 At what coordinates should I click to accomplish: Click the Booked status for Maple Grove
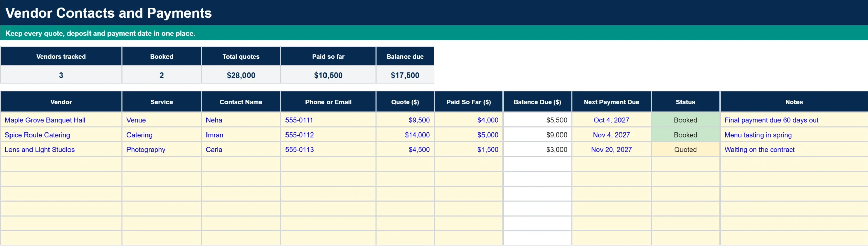[x=685, y=120]
